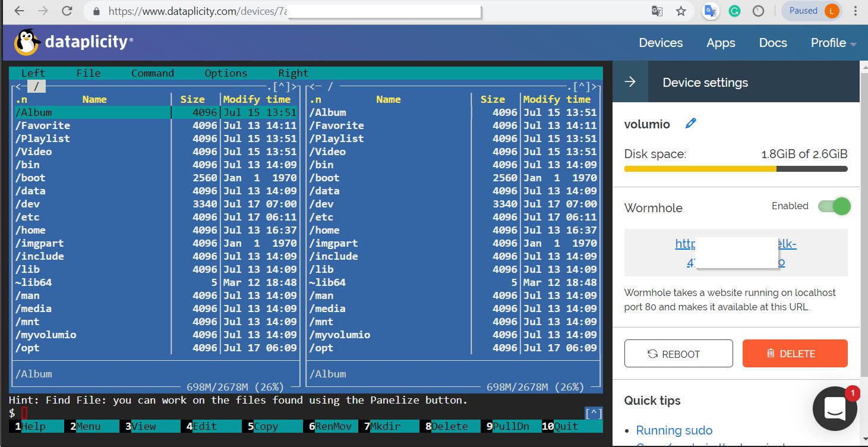Open the Grammarly extension icon
Image resolution: width=868 pixels, height=447 pixels.
tap(734, 11)
